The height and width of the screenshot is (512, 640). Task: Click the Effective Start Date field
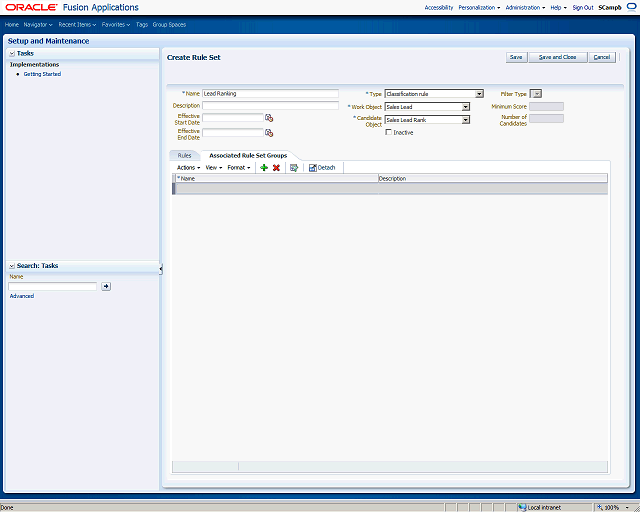[233, 118]
